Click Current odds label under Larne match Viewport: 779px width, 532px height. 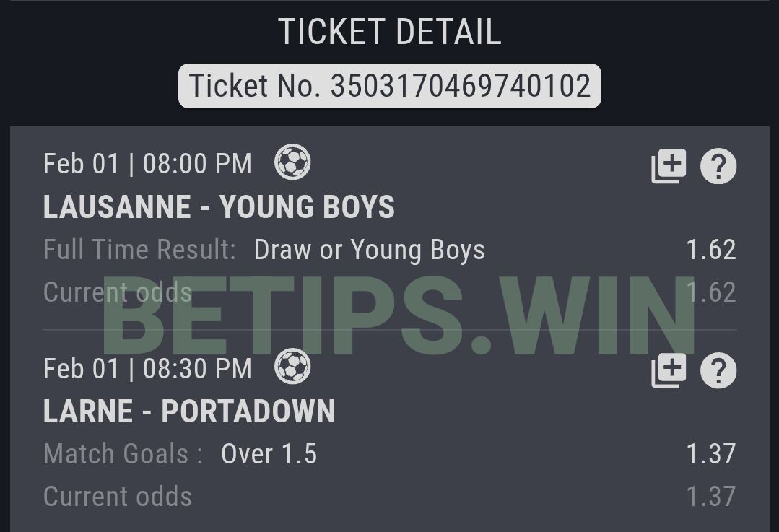pyautogui.click(x=118, y=496)
